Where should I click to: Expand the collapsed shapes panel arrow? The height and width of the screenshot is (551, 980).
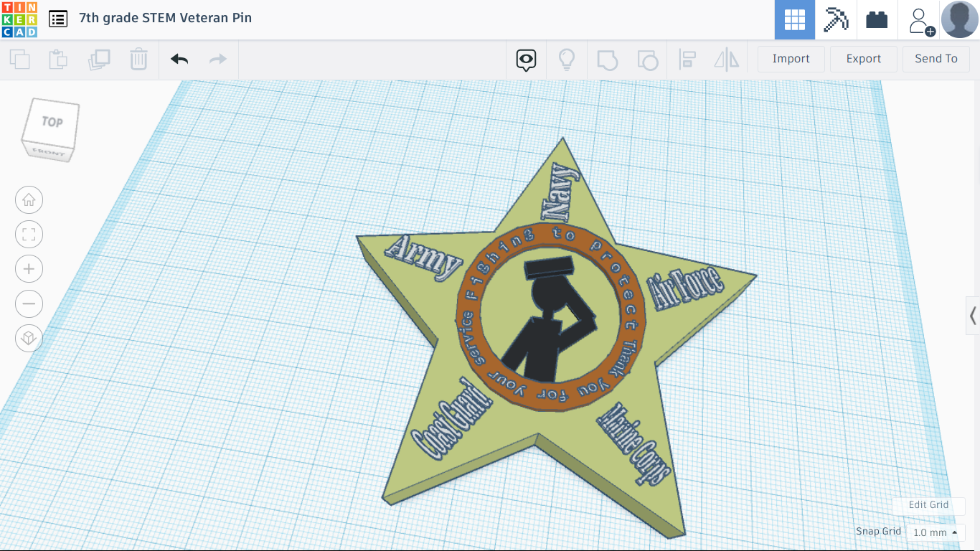point(973,315)
